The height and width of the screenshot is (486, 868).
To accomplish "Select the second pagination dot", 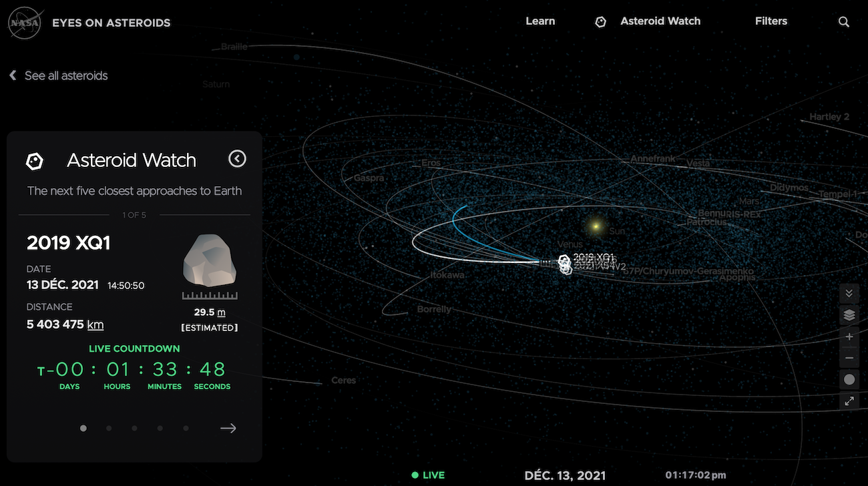I will tap(109, 429).
